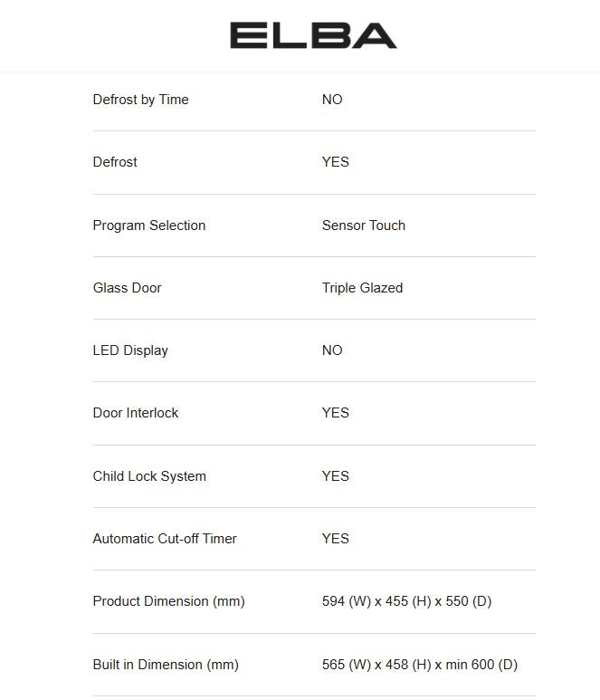Click the ELBA logo at top
The height and width of the screenshot is (700, 600).
pyautogui.click(x=313, y=35)
